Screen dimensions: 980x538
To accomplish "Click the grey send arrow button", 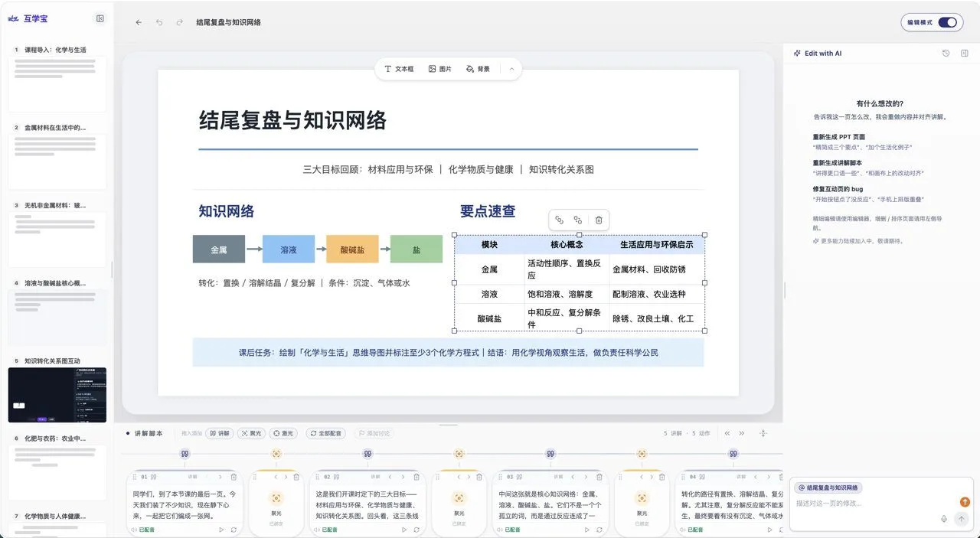I will pyautogui.click(x=962, y=519).
